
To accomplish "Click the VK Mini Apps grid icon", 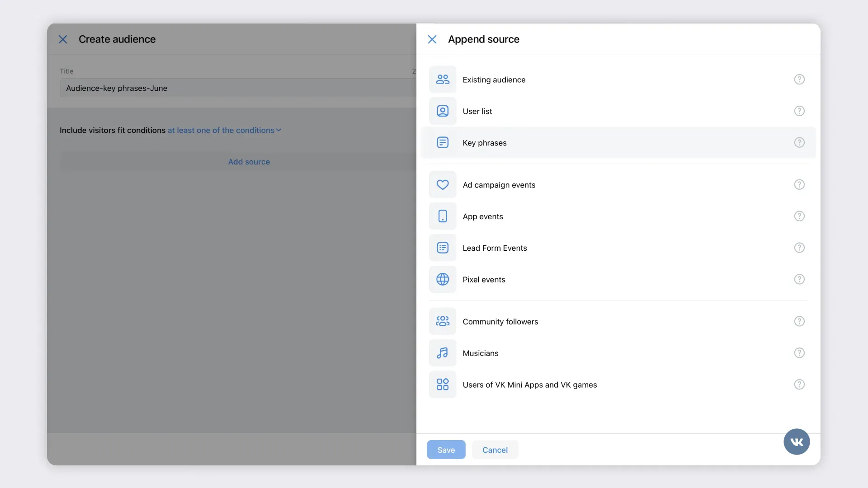I will coord(443,385).
